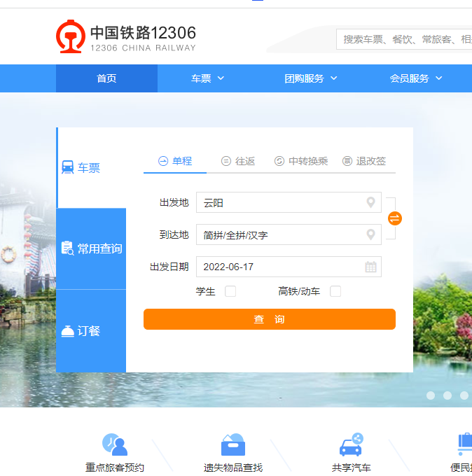Select 常用查询 in the left sidebar

(91, 248)
